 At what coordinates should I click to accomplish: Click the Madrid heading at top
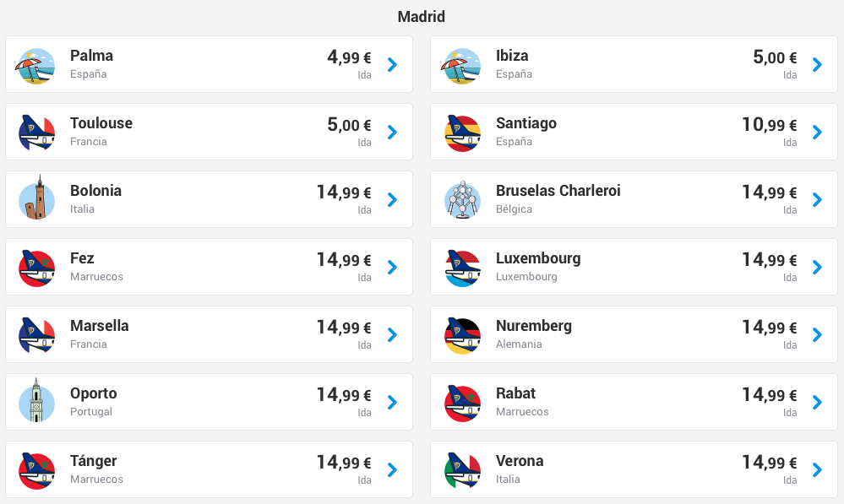422,17
